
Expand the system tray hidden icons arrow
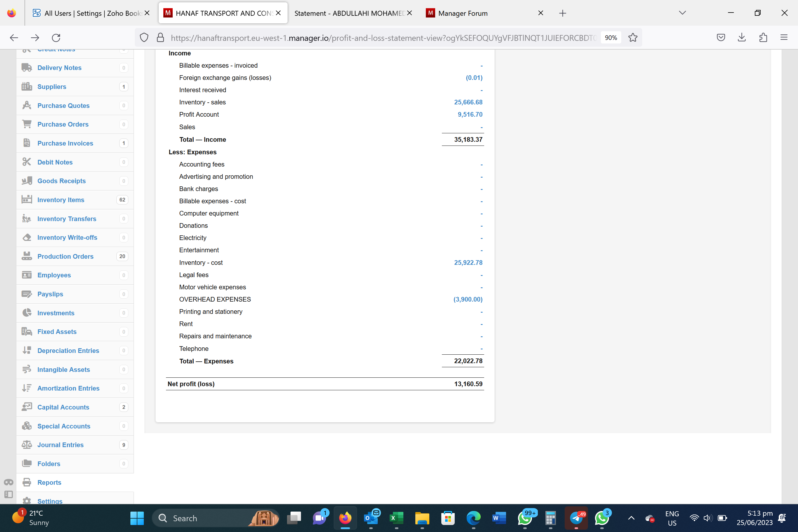(x=631, y=518)
